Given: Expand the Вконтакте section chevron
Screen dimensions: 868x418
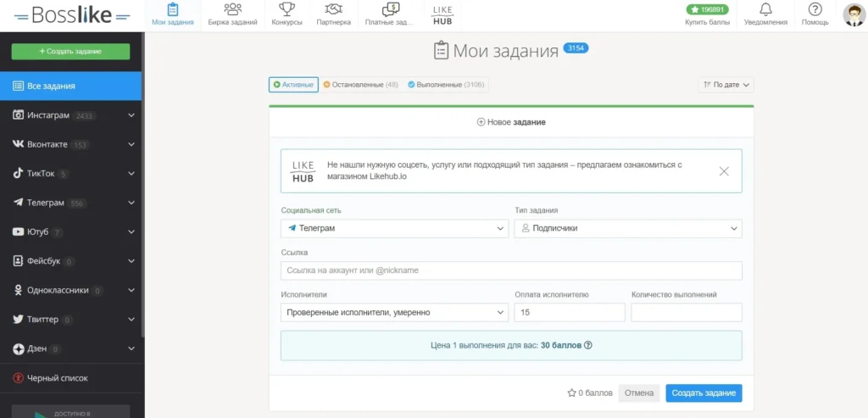Looking at the screenshot, I should (131, 144).
